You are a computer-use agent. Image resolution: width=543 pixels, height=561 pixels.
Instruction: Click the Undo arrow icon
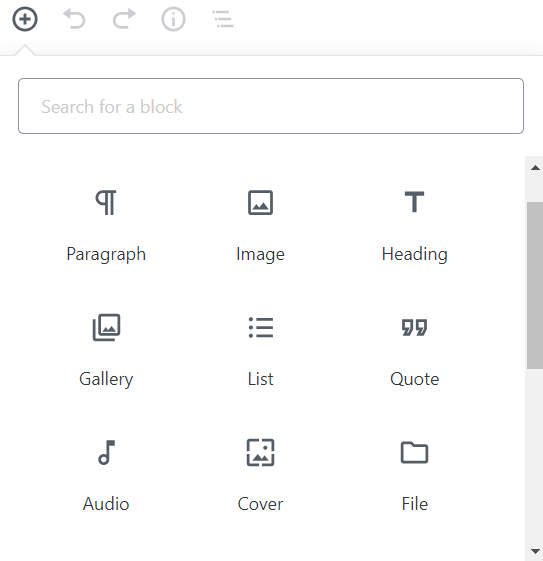click(74, 19)
